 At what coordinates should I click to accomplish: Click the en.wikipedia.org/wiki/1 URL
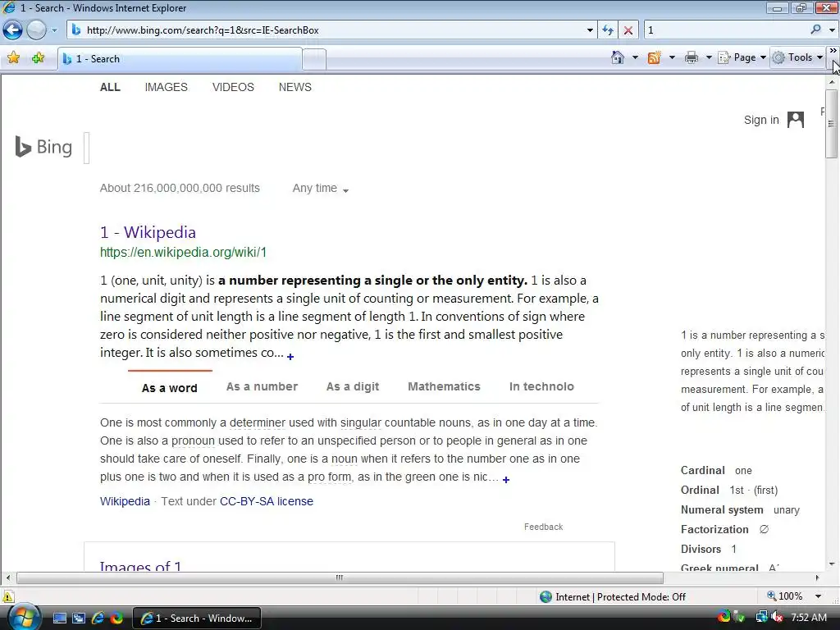183,253
